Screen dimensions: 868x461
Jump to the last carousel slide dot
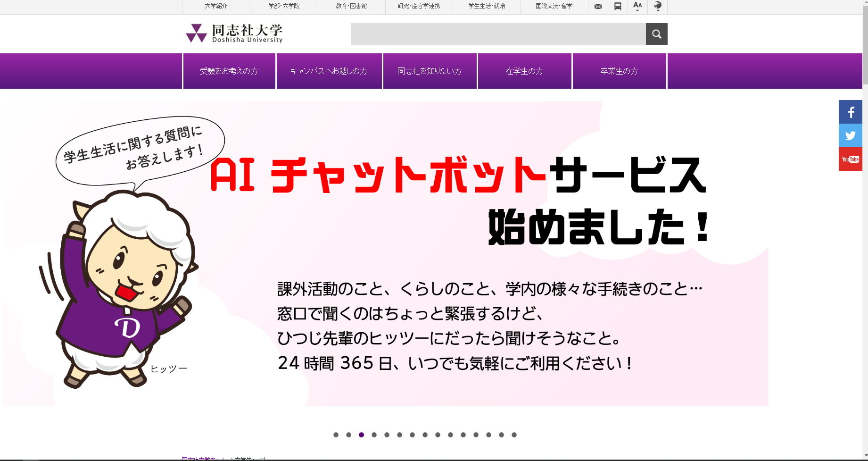point(514,435)
